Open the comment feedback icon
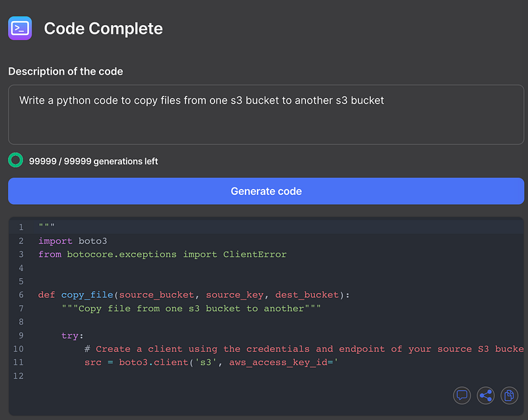This screenshot has width=528, height=420. [x=462, y=396]
